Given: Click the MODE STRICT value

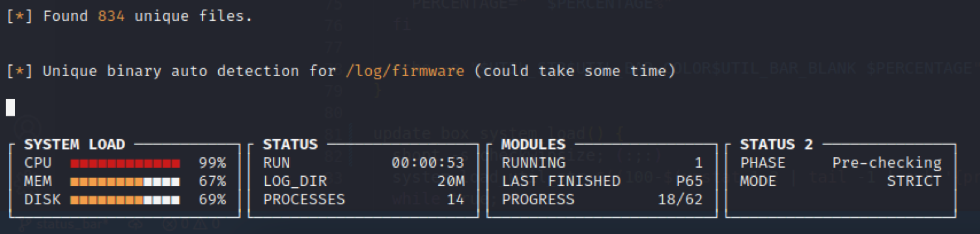Looking at the screenshot, I should coord(914,181).
